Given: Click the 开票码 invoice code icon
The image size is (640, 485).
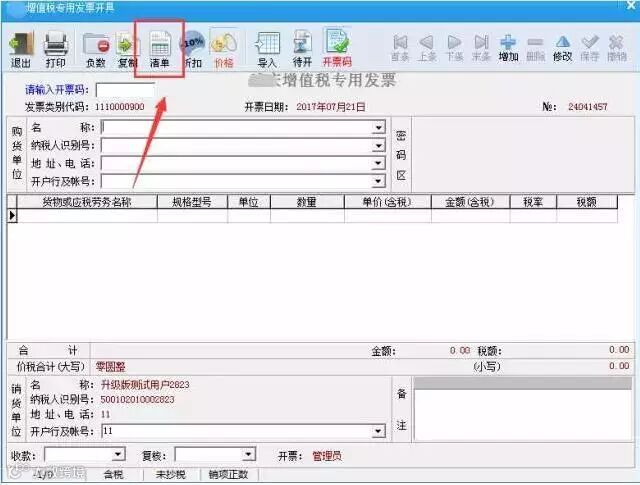Looking at the screenshot, I should click(x=337, y=48).
